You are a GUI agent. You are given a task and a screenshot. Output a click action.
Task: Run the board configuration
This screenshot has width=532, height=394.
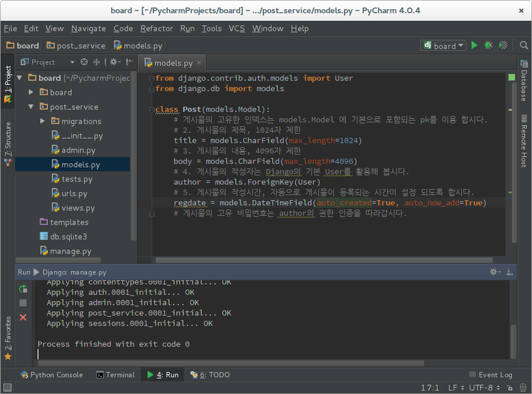click(x=474, y=45)
